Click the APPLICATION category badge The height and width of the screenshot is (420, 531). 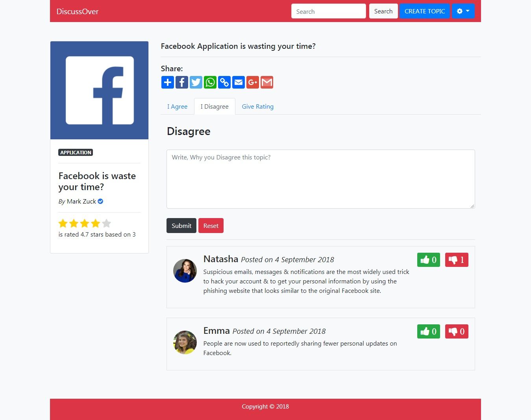point(76,152)
